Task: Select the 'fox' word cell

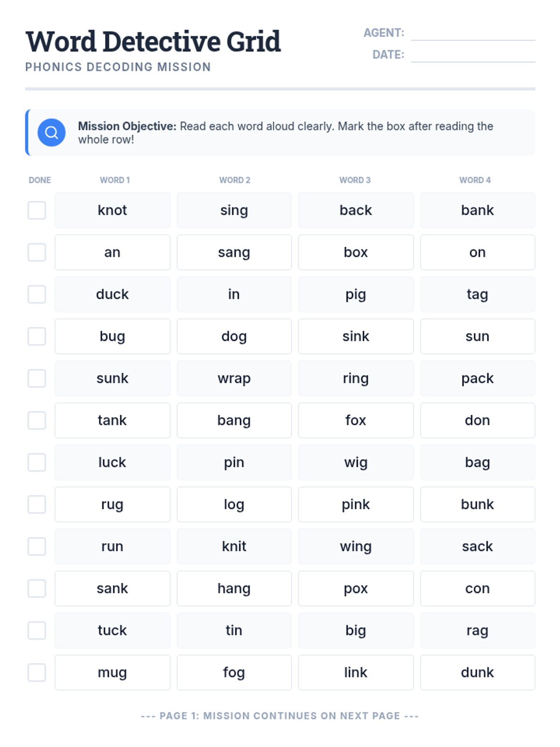Action: [356, 421]
